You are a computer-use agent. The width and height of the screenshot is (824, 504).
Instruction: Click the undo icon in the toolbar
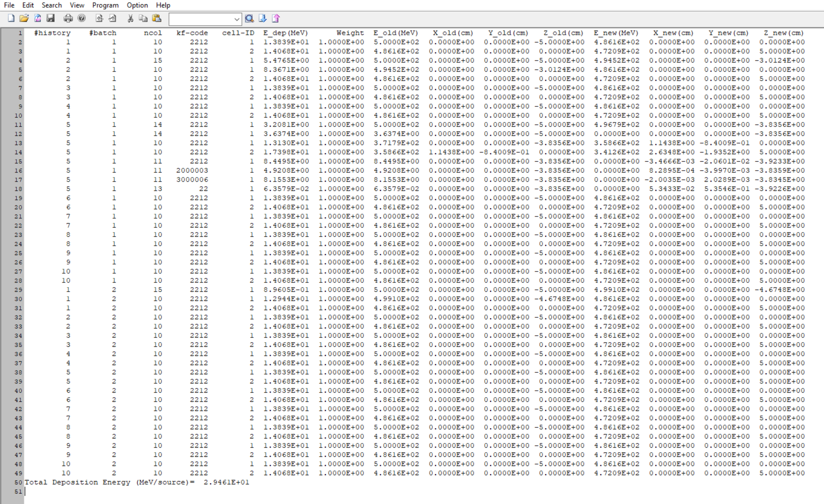[x=99, y=18]
